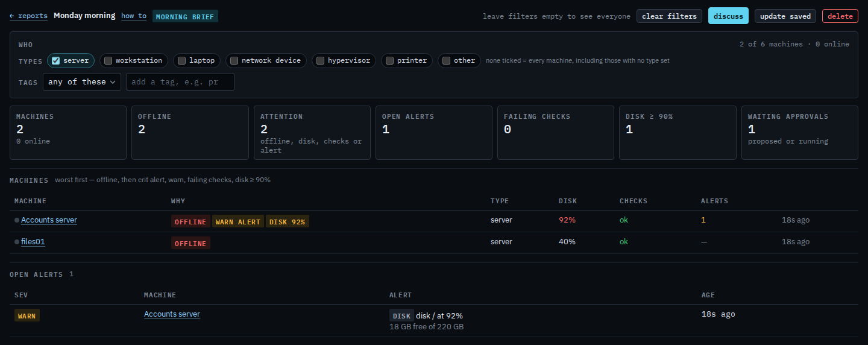The width and height of the screenshot is (868, 345).
Task: Click OFFLINE badge in Accounts server row
Action: pos(190,222)
